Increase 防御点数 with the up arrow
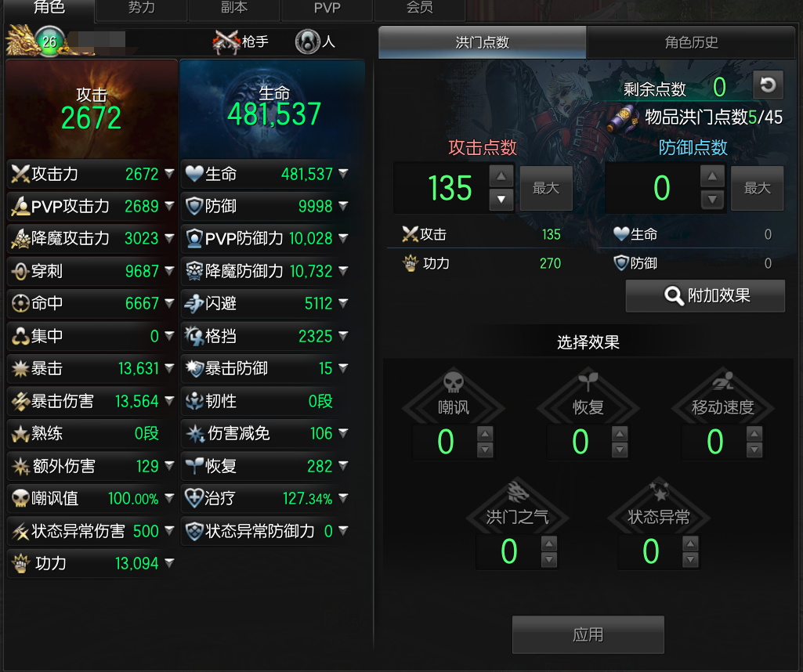Viewport: 803px width, 672px height. 712,176
